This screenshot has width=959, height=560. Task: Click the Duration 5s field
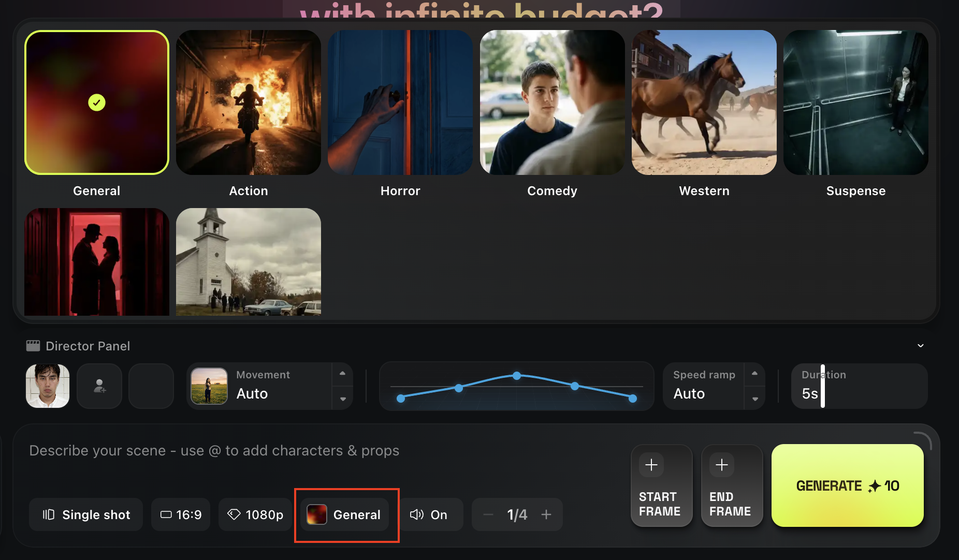pyautogui.click(x=859, y=386)
